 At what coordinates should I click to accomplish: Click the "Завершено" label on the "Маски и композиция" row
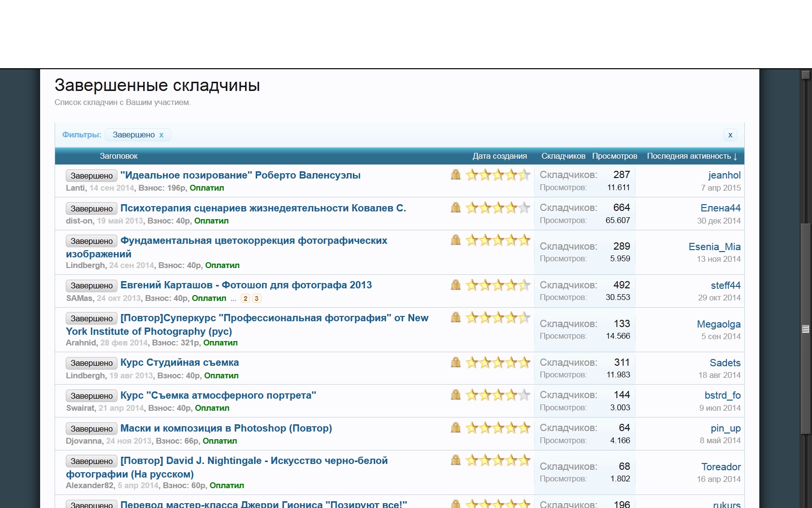pos(91,429)
